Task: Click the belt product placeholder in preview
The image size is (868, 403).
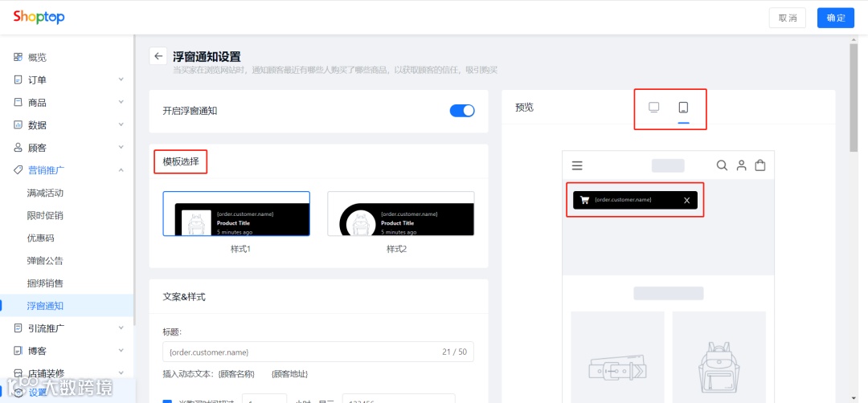Action: (x=617, y=356)
